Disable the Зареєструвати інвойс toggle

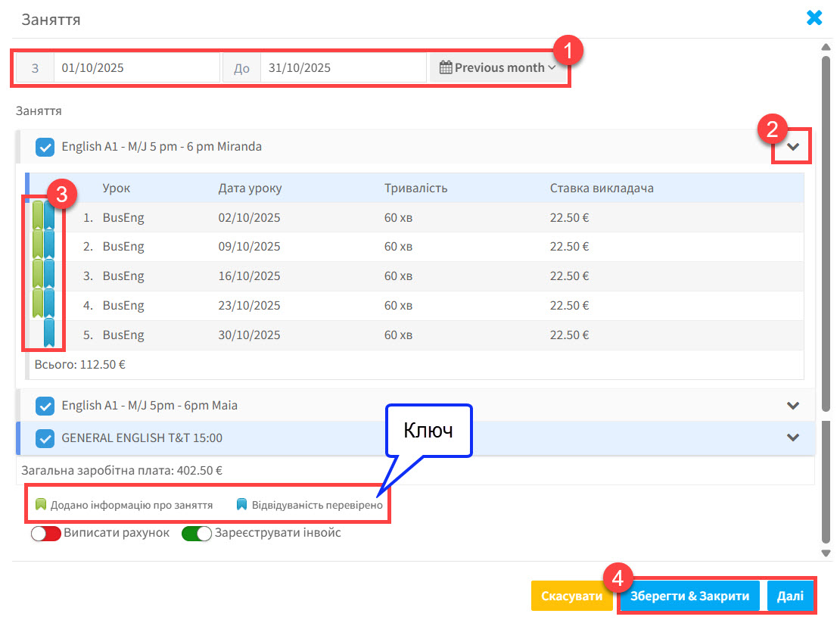pyautogui.click(x=196, y=533)
